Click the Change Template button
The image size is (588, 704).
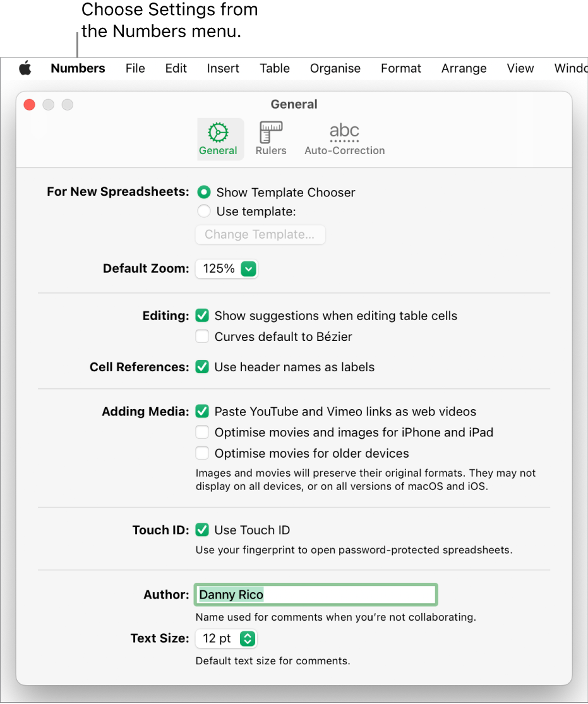[x=260, y=235]
